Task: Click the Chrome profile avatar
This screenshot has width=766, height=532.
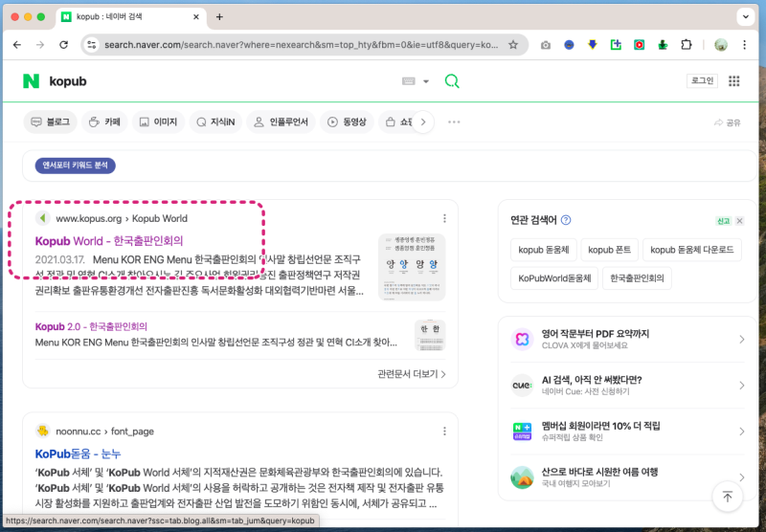Action: (x=721, y=45)
